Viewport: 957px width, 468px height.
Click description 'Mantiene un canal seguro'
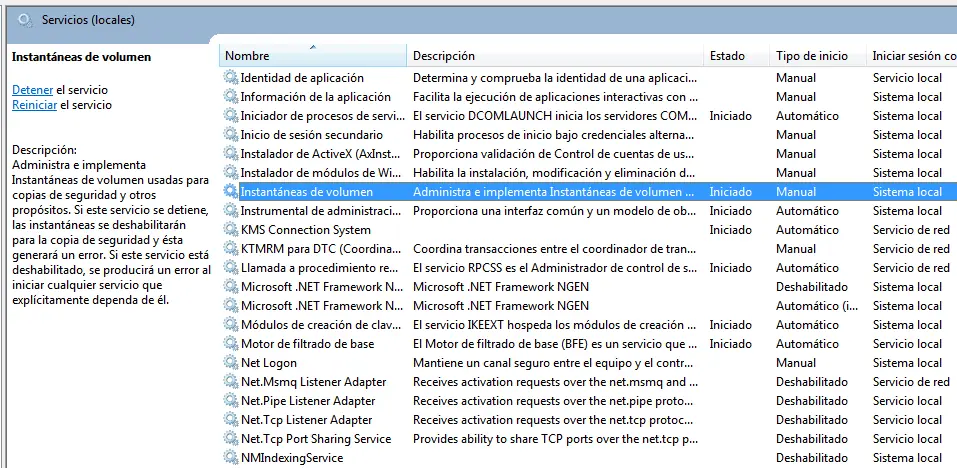555,362
